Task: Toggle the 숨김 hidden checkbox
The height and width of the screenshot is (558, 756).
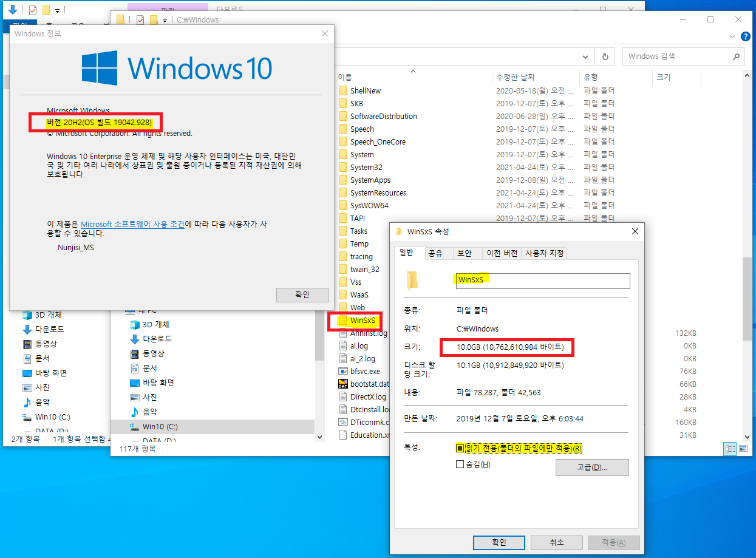Action: [460, 464]
